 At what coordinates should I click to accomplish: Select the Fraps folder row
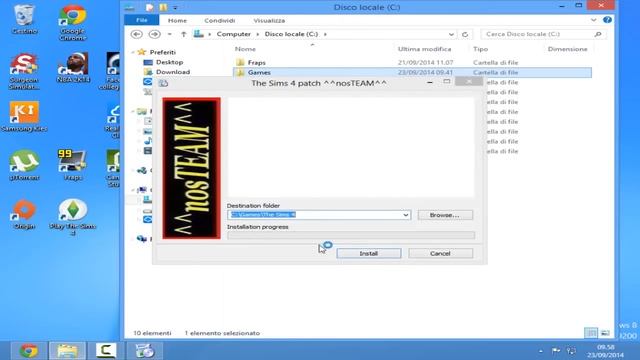click(412, 62)
